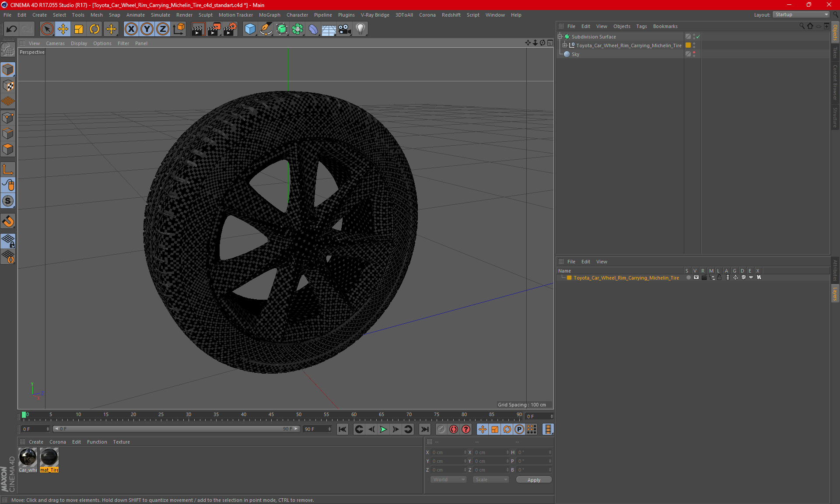Toggle X-axis lock button
This screenshot has width=840, height=504.
(131, 29)
